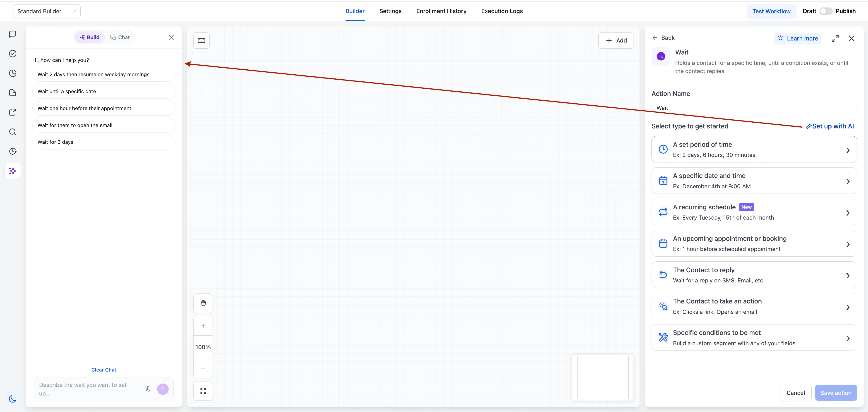The height and width of the screenshot is (412, 868).
Task: Close the Wait action panel
Action: [x=851, y=38]
